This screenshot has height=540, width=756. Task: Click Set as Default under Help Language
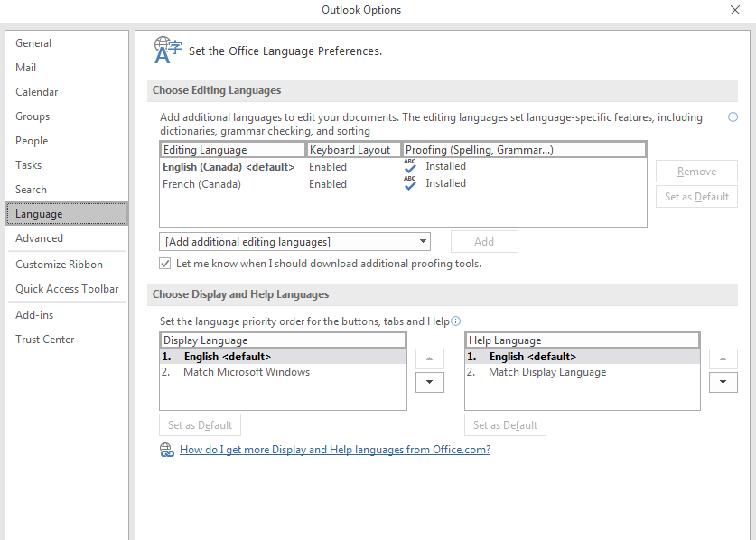[x=505, y=425]
